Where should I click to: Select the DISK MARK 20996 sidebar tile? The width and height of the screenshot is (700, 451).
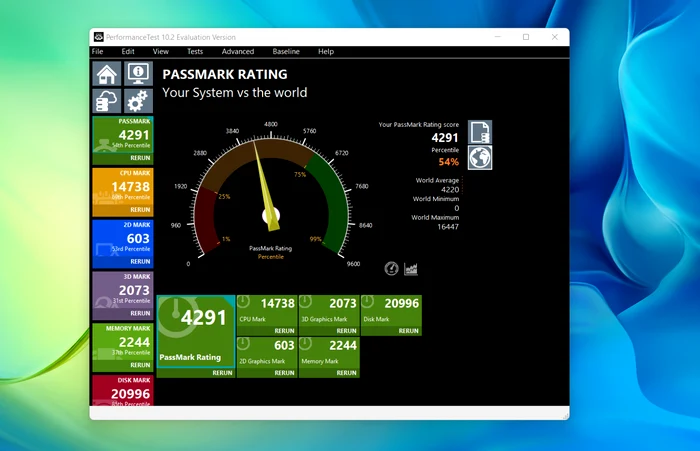tap(123, 391)
